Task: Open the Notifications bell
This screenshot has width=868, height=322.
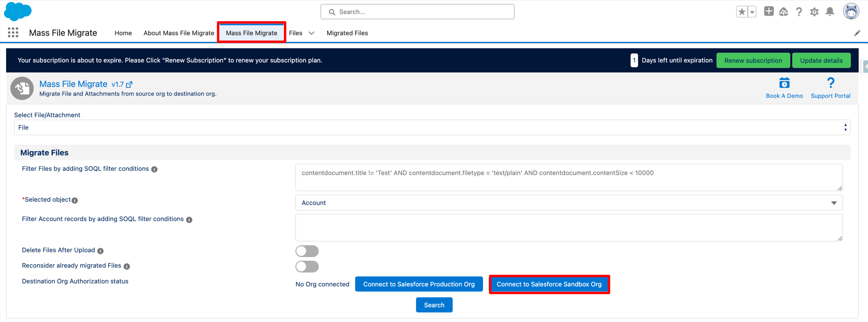Action: tap(830, 12)
